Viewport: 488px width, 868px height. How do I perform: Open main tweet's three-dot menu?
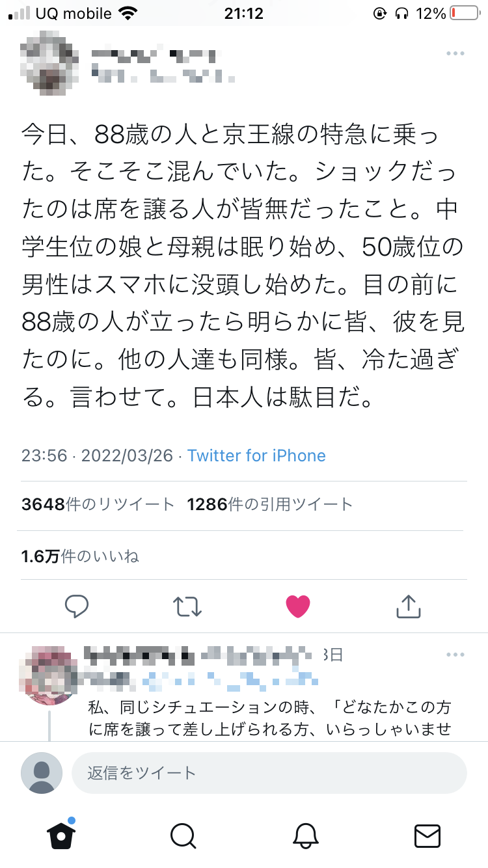coord(455,53)
